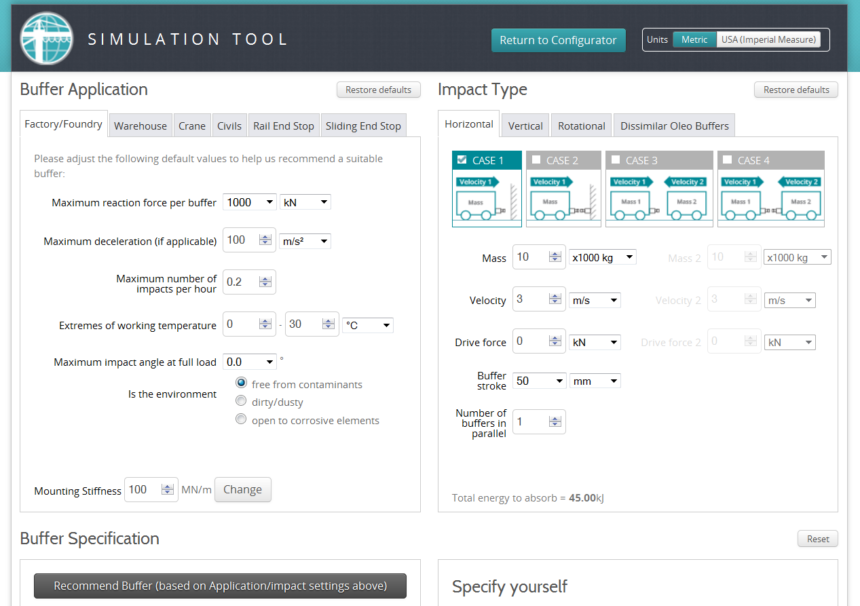This screenshot has height=606, width=860.
Task: Click the Drive force spinner arrows
Action: pos(555,341)
